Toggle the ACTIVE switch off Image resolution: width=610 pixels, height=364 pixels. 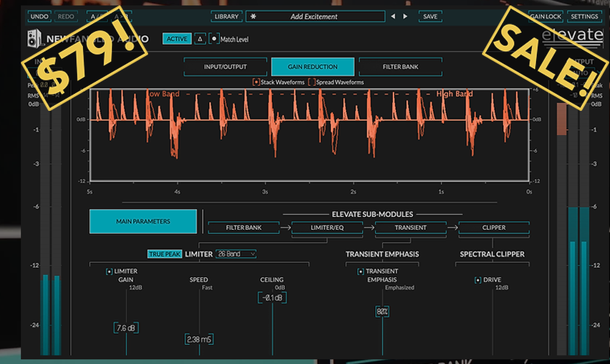(x=176, y=38)
